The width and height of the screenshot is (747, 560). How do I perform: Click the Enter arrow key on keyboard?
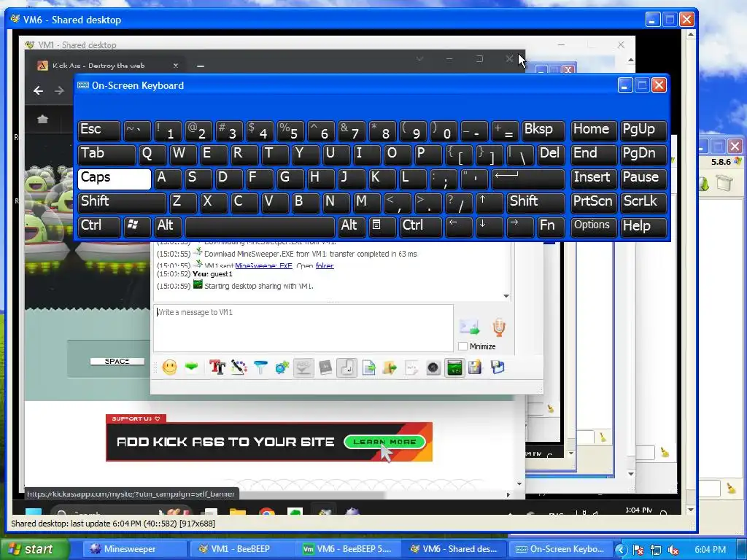(x=528, y=179)
